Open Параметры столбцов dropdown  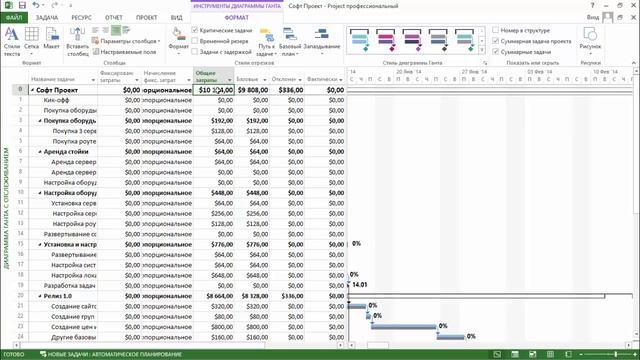click(126, 41)
